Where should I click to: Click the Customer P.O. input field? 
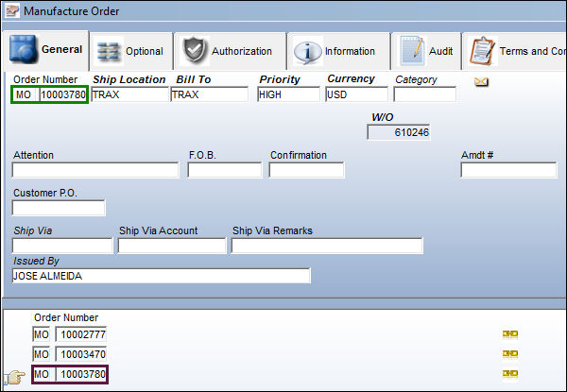tap(59, 208)
